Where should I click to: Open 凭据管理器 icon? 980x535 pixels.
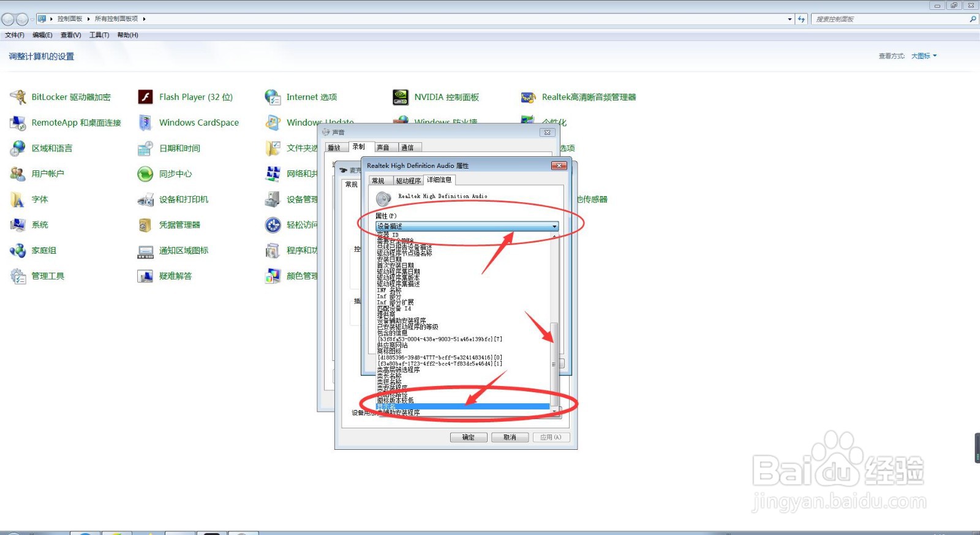(145, 225)
